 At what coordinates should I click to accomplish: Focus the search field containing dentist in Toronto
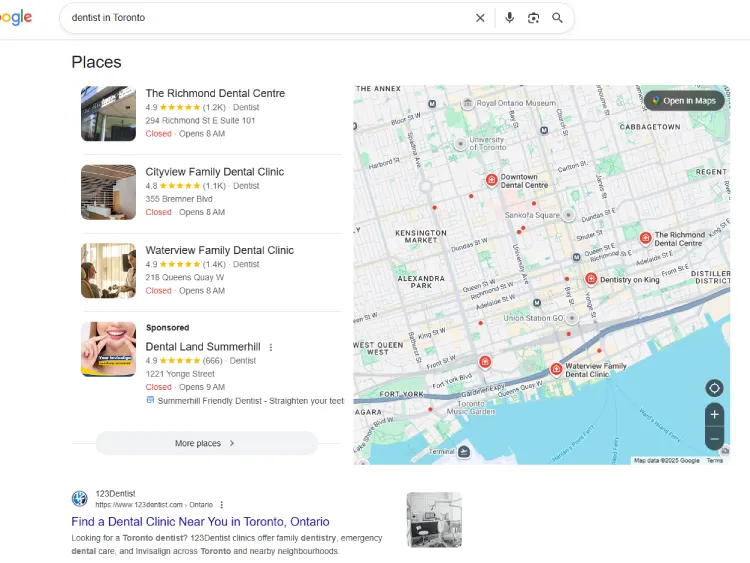(x=268, y=18)
